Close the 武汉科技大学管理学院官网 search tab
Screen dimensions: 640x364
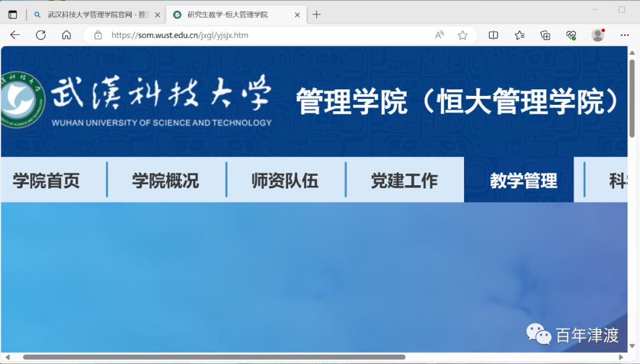158,15
